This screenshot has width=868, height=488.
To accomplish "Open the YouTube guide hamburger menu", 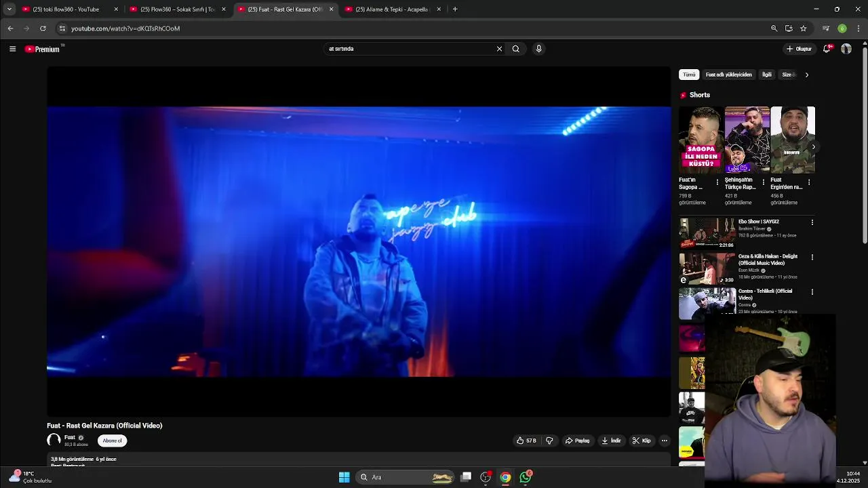I will [12, 49].
